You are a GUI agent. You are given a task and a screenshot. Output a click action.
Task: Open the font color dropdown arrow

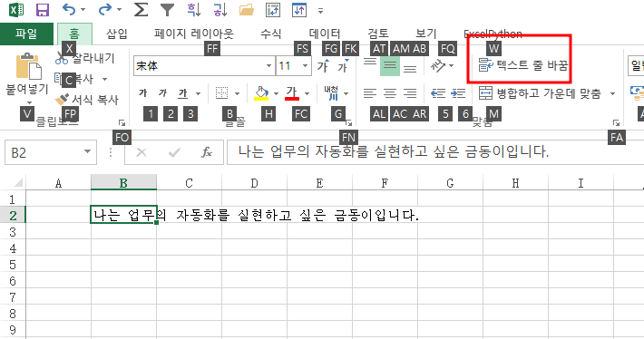pos(307,94)
